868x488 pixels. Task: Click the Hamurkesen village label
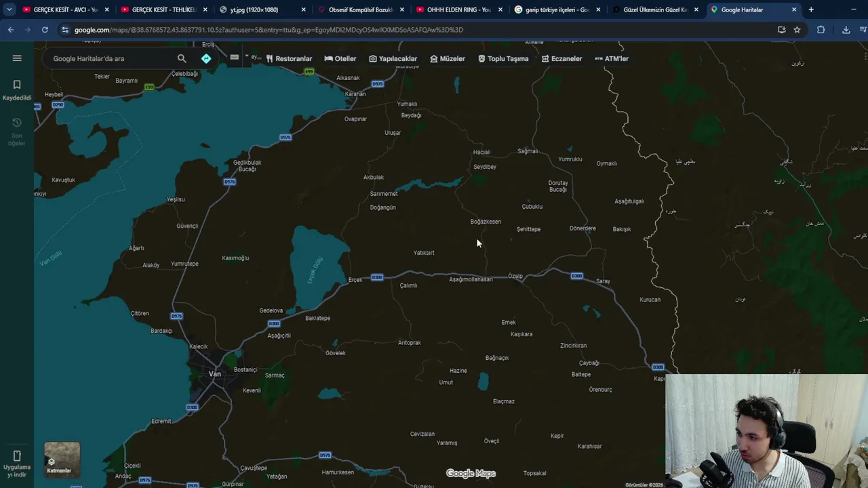[x=338, y=472]
